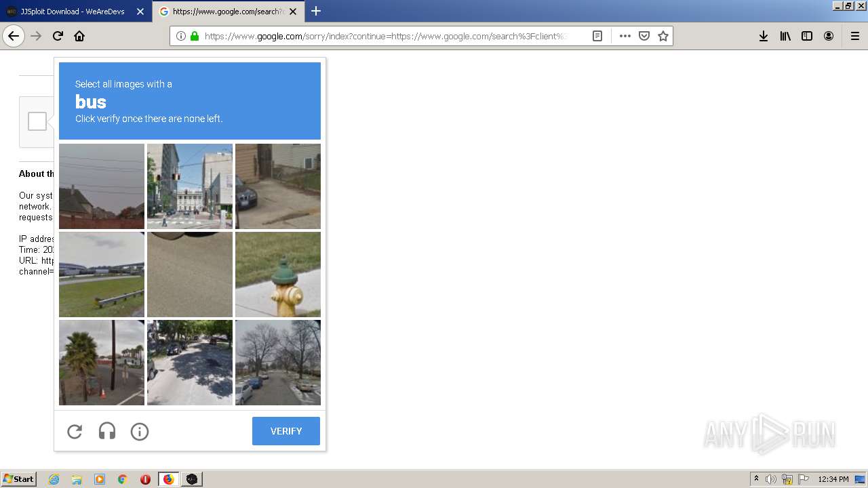The height and width of the screenshot is (488, 868).
Task: Open the Windows Start menu
Action: pyautogui.click(x=19, y=479)
